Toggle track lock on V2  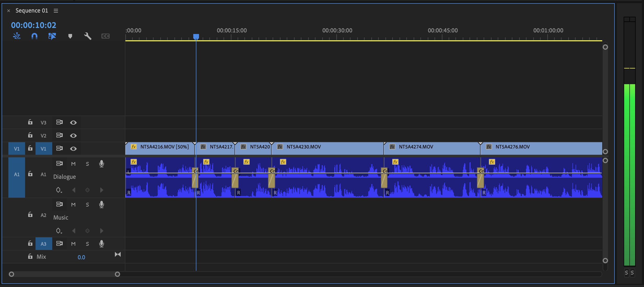(x=30, y=135)
